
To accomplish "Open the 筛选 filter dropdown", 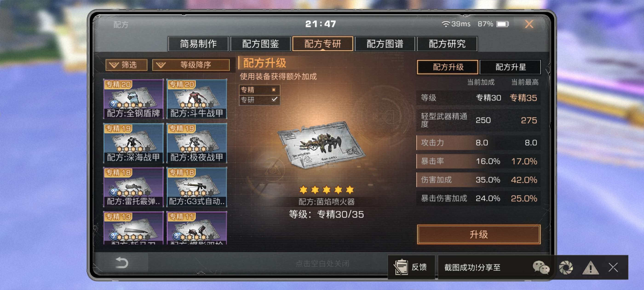I will (x=126, y=65).
